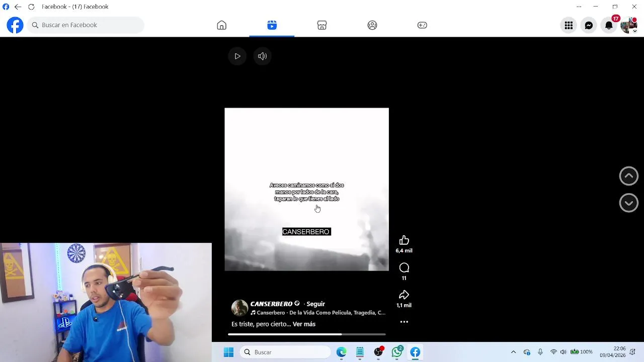Reload the Facebook page
The image size is (644, 362).
tap(31, 7)
